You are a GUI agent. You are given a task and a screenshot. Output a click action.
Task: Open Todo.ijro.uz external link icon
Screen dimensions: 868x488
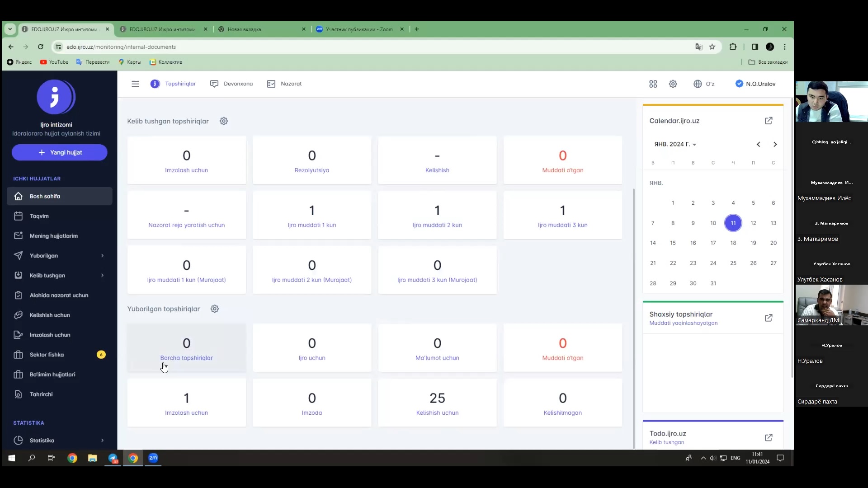tap(769, 437)
